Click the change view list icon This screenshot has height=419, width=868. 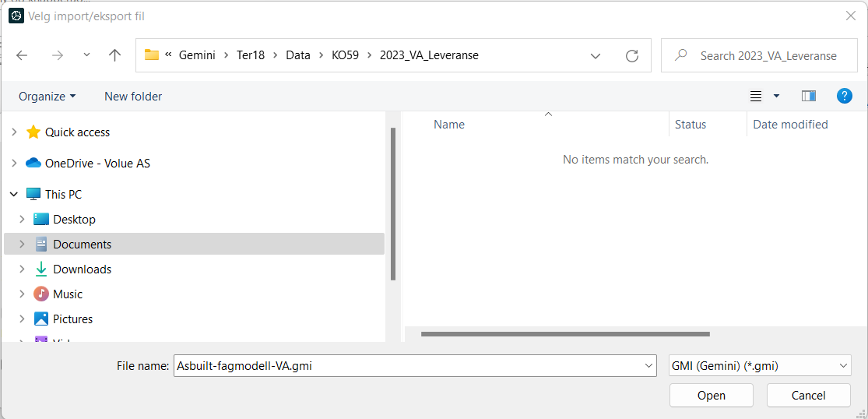click(756, 96)
